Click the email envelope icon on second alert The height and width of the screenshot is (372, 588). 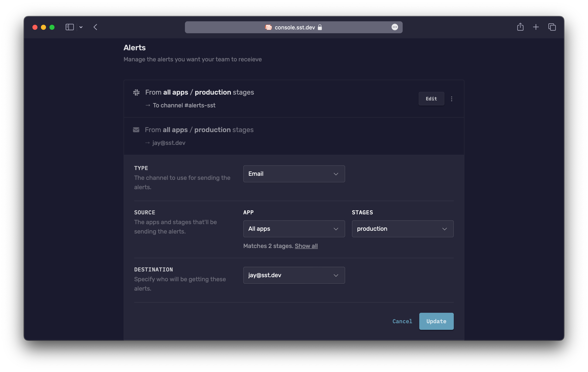coord(136,130)
